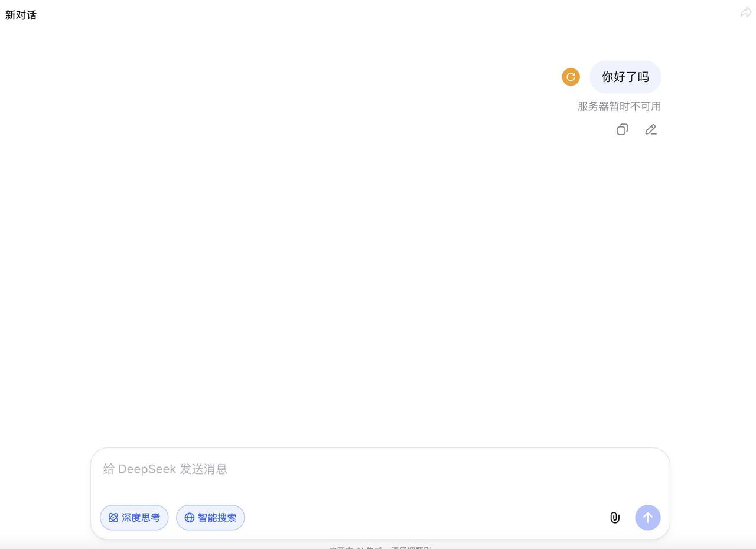
Task: Click the 新对话 conversation title
Action: [21, 15]
